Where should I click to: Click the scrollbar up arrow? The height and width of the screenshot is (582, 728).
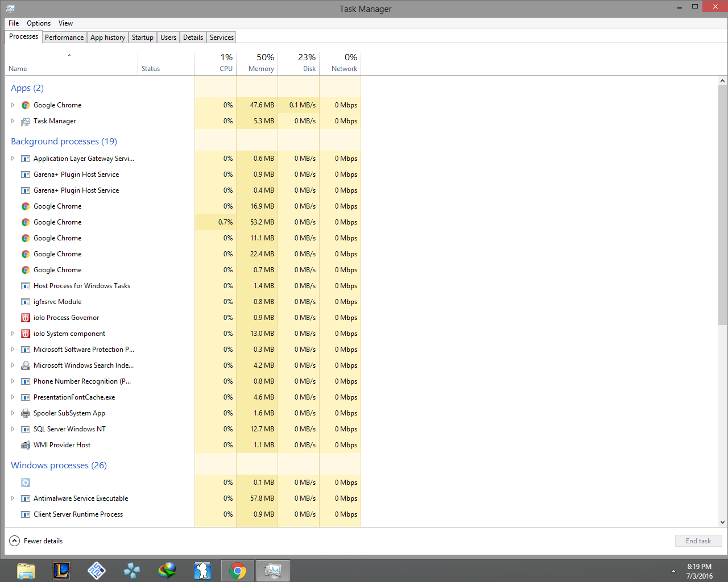pyautogui.click(x=722, y=81)
